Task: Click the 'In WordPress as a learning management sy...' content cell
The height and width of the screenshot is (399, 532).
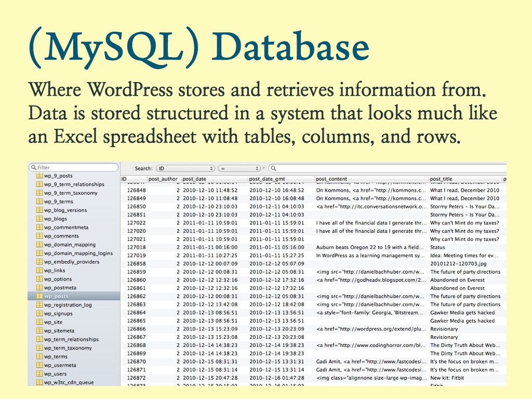Action: (370, 256)
